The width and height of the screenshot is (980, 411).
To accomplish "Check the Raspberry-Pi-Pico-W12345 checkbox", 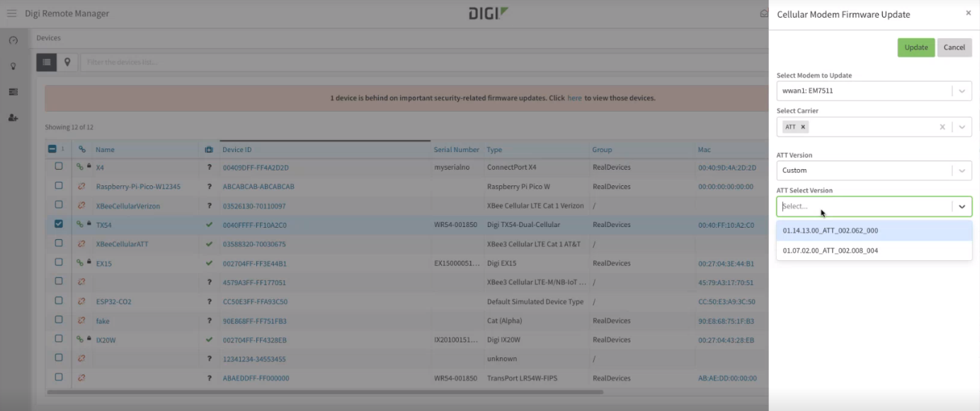I will tap(59, 185).
